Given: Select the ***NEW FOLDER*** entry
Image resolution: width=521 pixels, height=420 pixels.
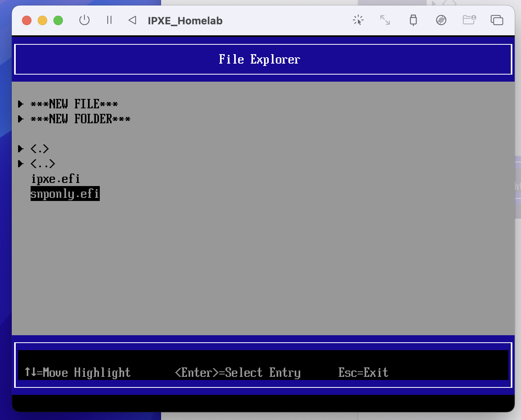Looking at the screenshot, I should tap(81, 119).
